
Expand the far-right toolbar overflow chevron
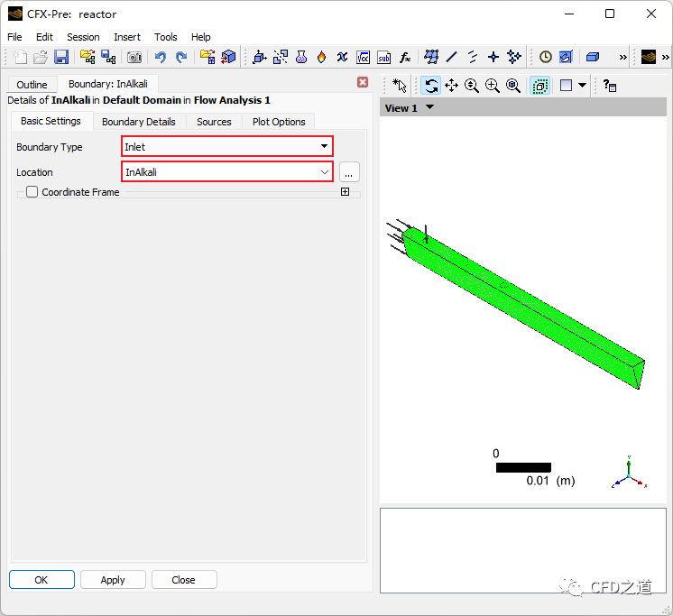(x=665, y=57)
